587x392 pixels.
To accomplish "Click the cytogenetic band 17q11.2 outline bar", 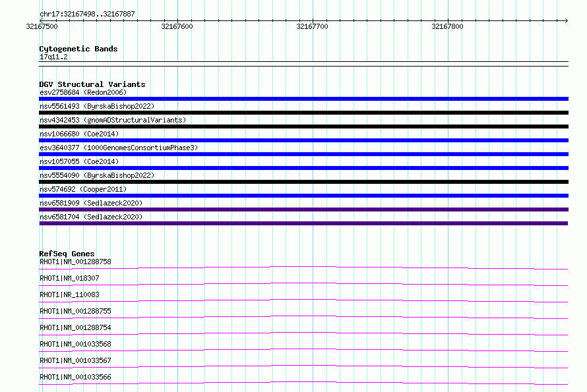I will click(x=303, y=64).
